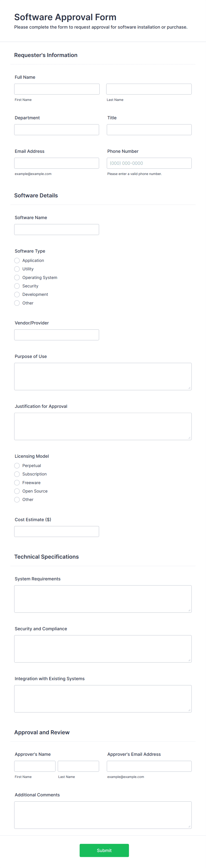Click the Email Address field

56,163
